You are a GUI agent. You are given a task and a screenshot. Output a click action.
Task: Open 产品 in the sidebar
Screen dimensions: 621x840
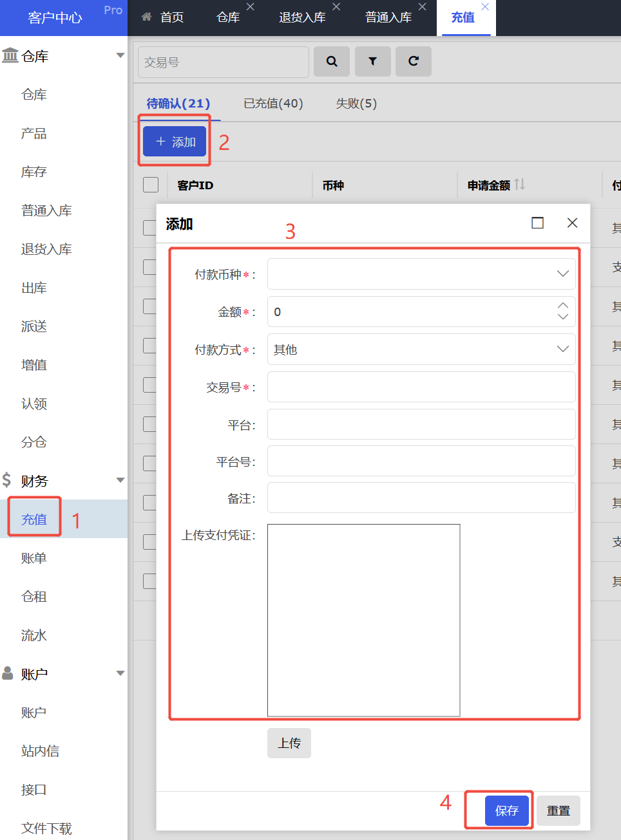pos(34,133)
